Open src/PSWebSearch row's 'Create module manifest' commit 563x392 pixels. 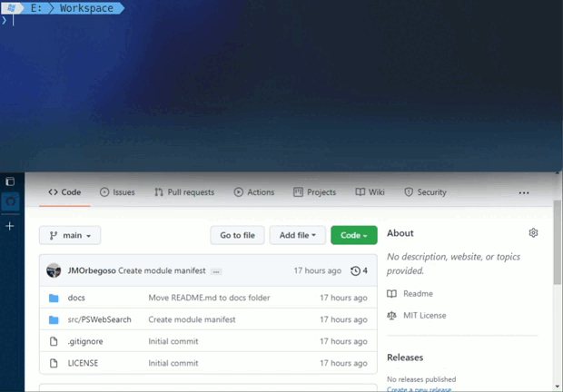click(192, 319)
